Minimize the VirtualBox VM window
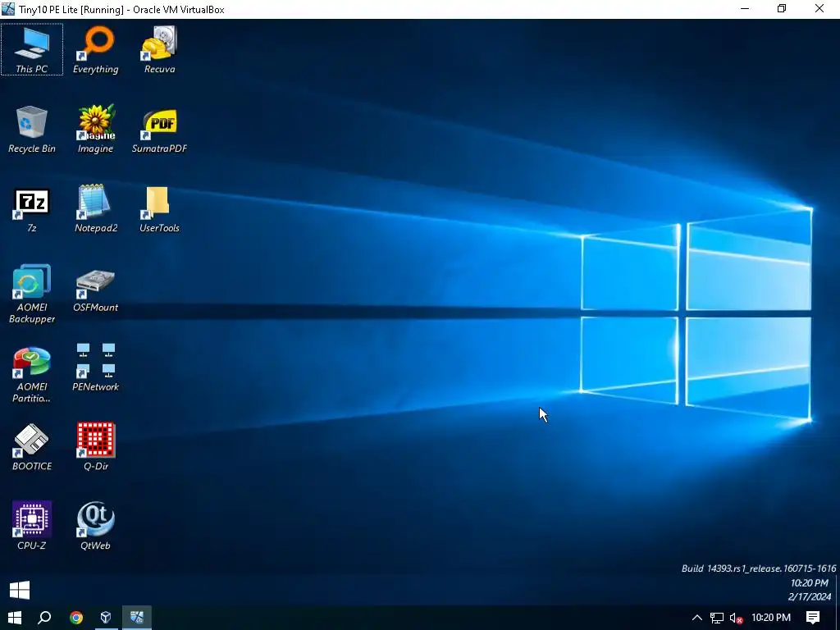840x630 pixels. [745, 8]
